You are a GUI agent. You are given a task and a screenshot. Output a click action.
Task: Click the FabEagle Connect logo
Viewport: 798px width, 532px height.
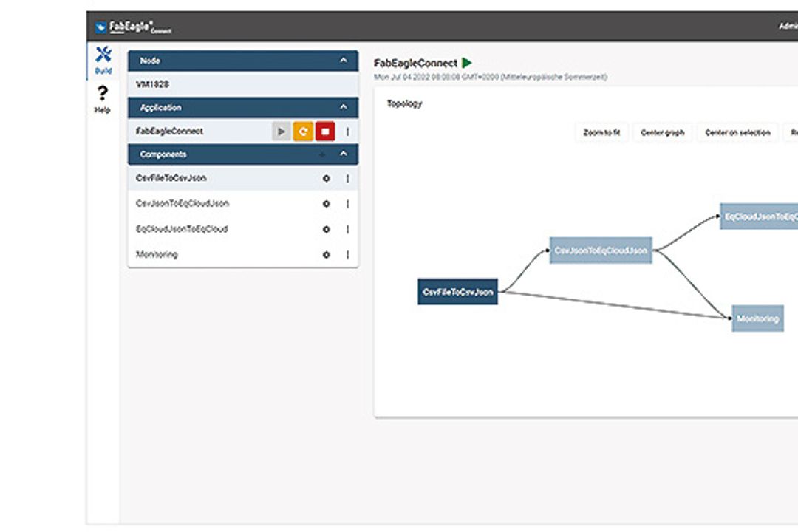click(134, 27)
